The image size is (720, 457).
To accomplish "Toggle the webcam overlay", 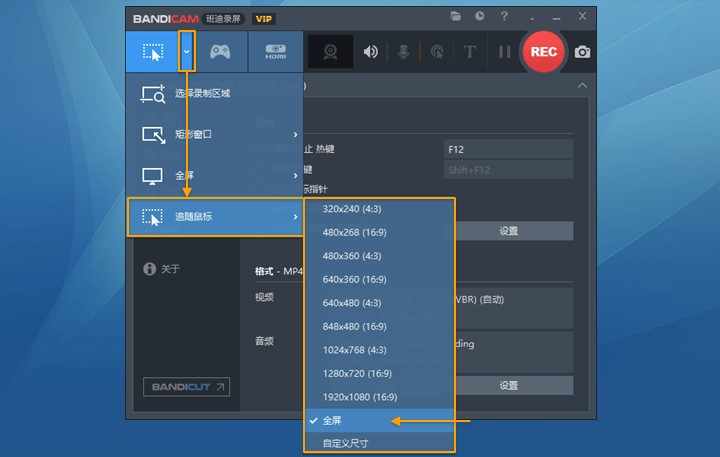I will tap(330, 51).
